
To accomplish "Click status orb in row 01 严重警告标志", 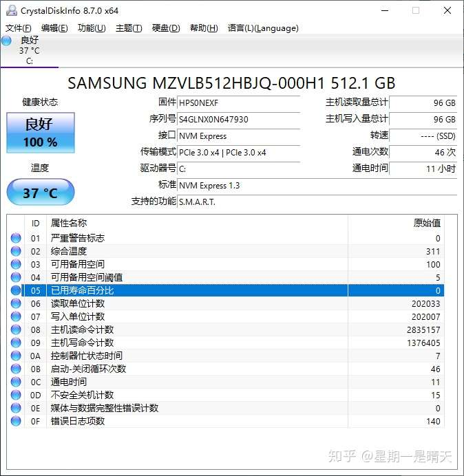I will click(16, 238).
